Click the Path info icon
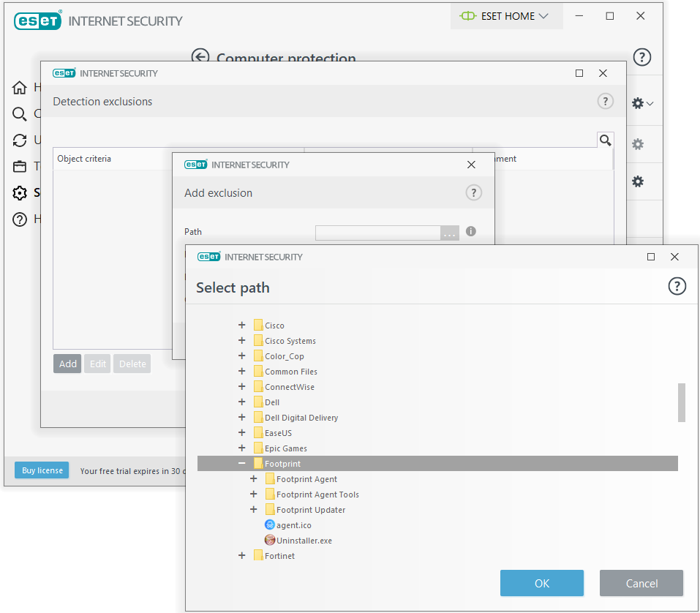The height and width of the screenshot is (613, 700). (x=471, y=231)
